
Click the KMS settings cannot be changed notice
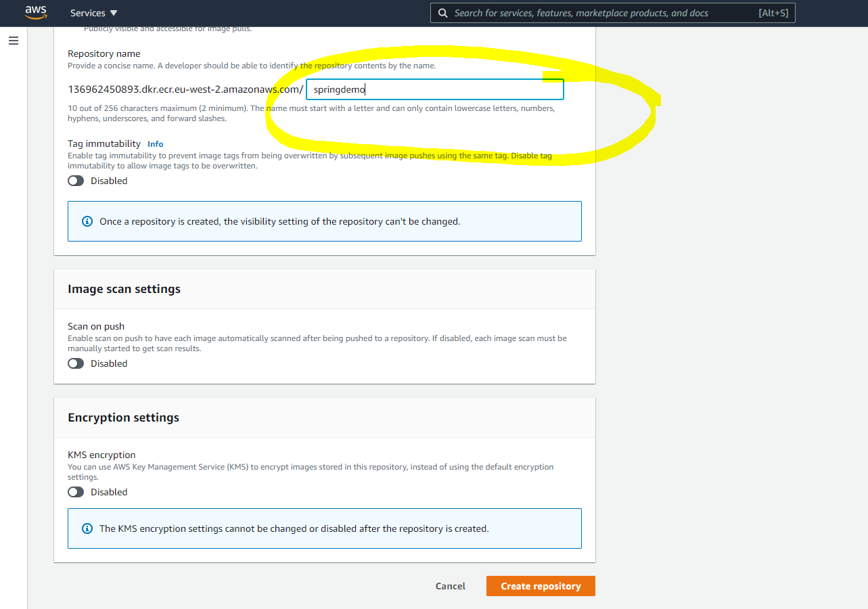coord(325,528)
